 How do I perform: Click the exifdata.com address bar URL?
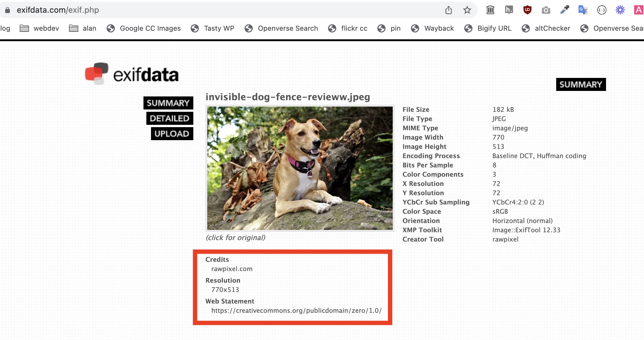[58, 10]
